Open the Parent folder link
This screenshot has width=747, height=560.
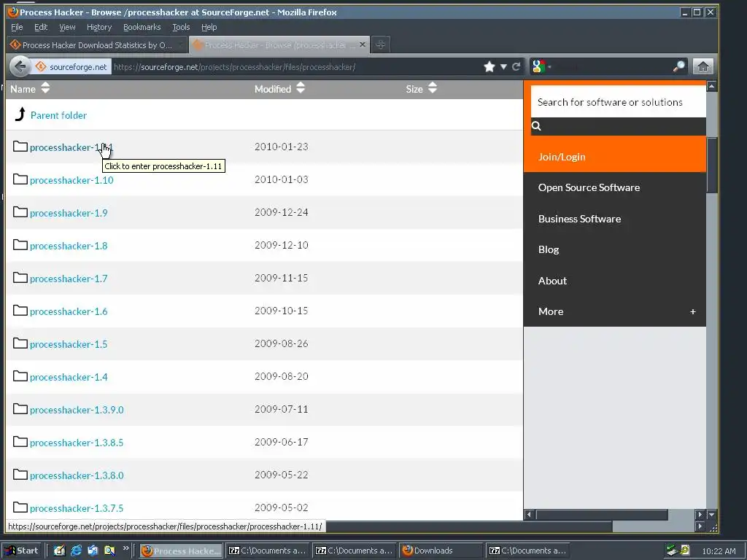tap(58, 115)
